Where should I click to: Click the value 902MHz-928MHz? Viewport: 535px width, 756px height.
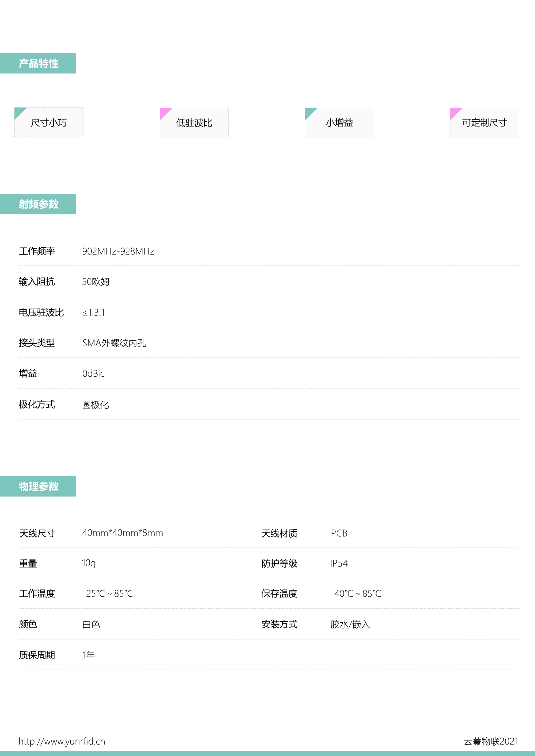pos(118,251)
